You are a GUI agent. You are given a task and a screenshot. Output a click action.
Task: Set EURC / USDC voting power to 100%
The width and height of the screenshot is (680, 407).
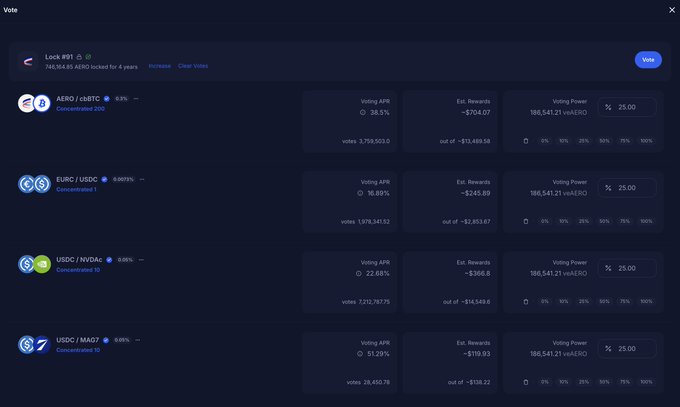point(646,221)
